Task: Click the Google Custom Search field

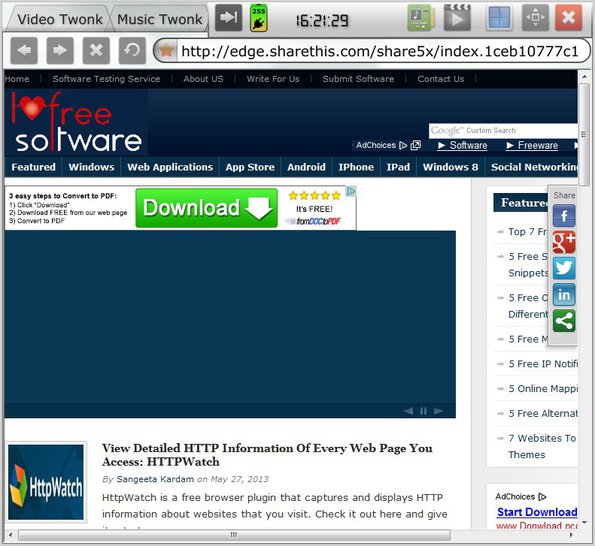Action: pyautogui.click(x=503, y=131)
